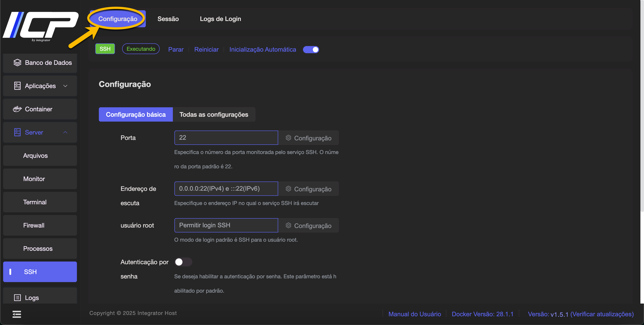Screen dimensions: 644x325
Task: Switch to the Sessão tab
Action: pos(168,19)
